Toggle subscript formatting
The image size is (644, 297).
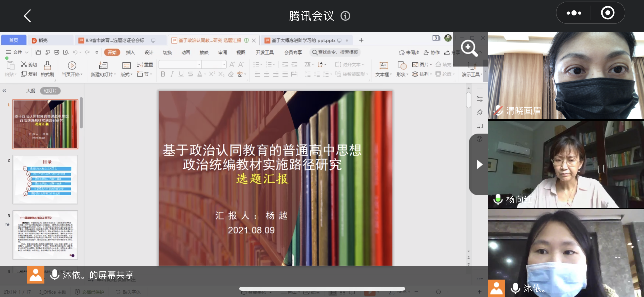coord(221,74)
